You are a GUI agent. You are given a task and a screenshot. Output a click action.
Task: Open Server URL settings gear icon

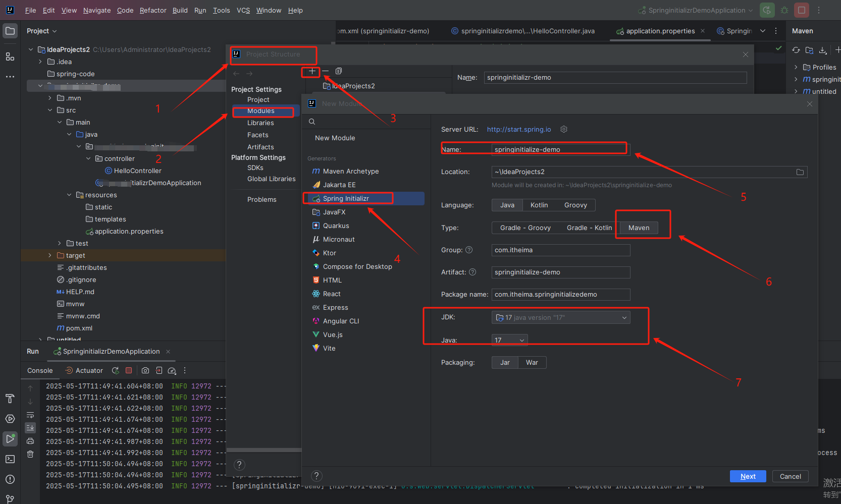pyautogui.click(x=564, y=129)
